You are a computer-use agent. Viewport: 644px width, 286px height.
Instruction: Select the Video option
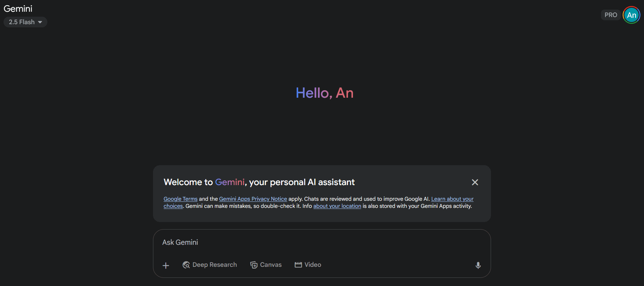coord(308,265)
